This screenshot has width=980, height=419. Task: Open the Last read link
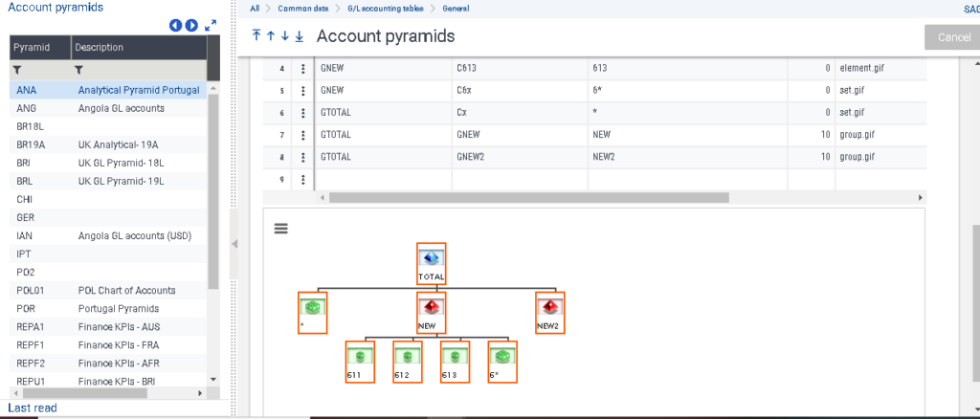(33, 408)
